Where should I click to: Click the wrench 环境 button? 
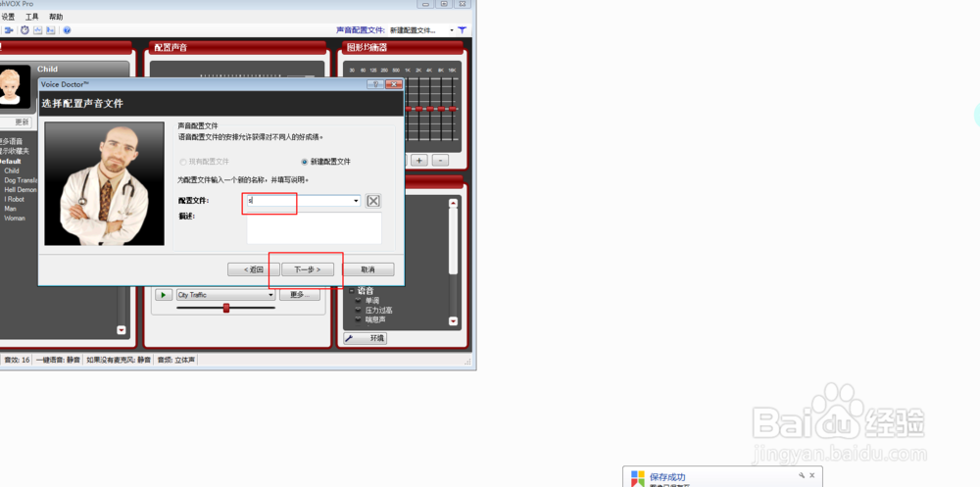coord(365,338)
